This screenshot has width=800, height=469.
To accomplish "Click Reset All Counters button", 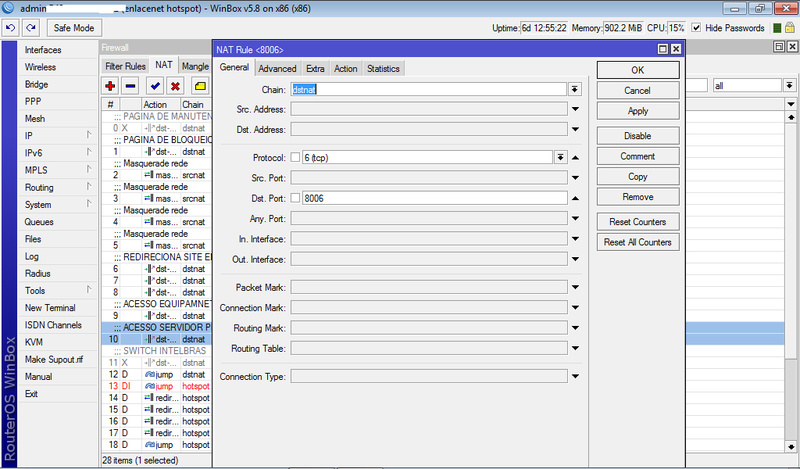I will pos(638,242).
